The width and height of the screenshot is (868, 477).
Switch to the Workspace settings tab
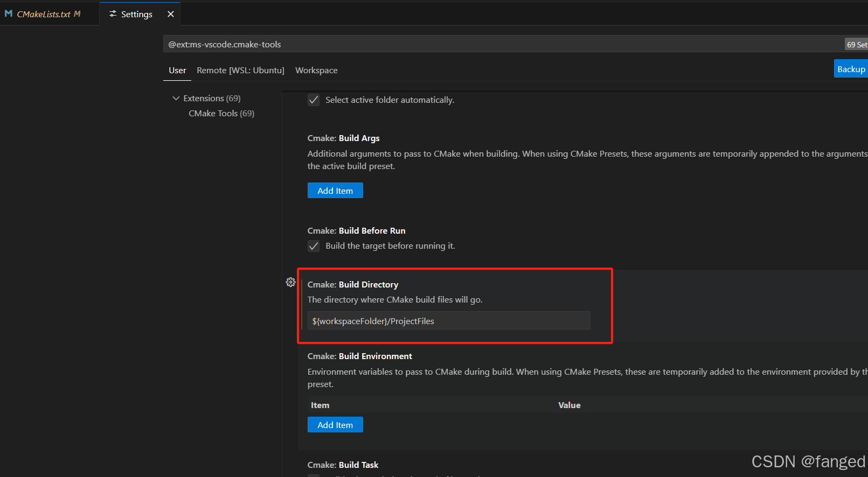(316, 71)
